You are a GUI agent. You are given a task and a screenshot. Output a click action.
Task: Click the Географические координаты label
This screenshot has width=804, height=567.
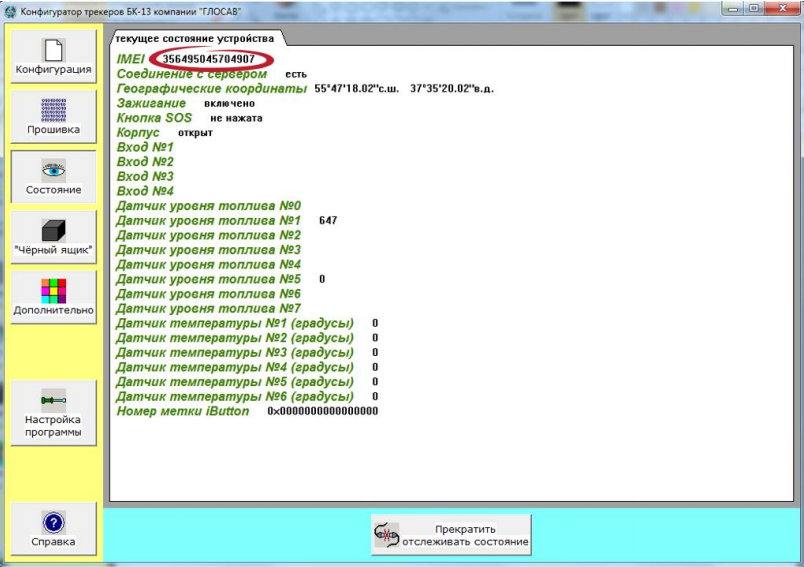click(211, 89)
